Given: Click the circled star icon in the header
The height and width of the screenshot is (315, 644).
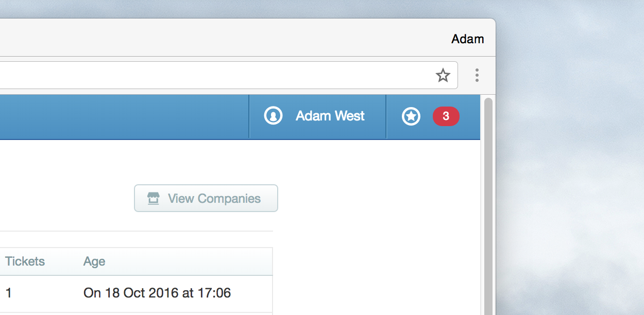Looking at the screenshot, I should 411,116.
